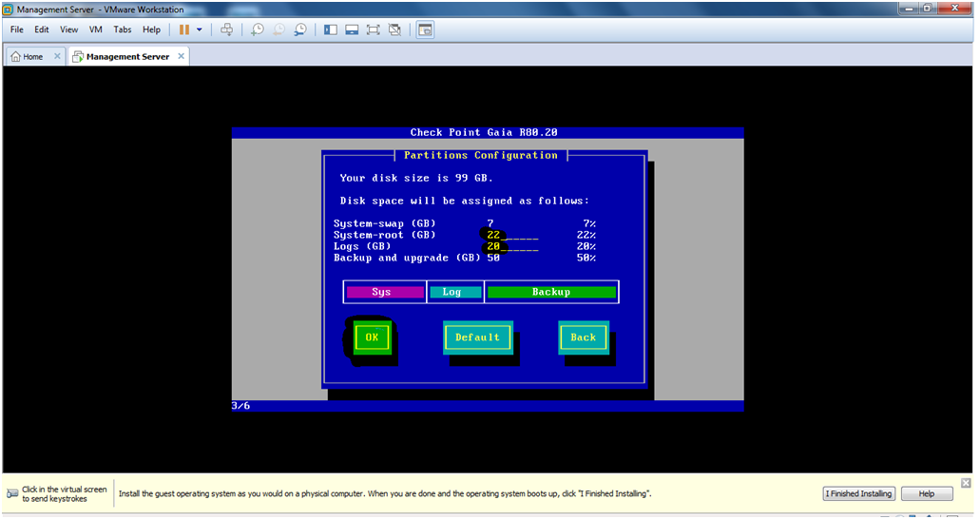Click the VMware Workstation title bar icon
980x519 pixels.
tap(9, 10)
